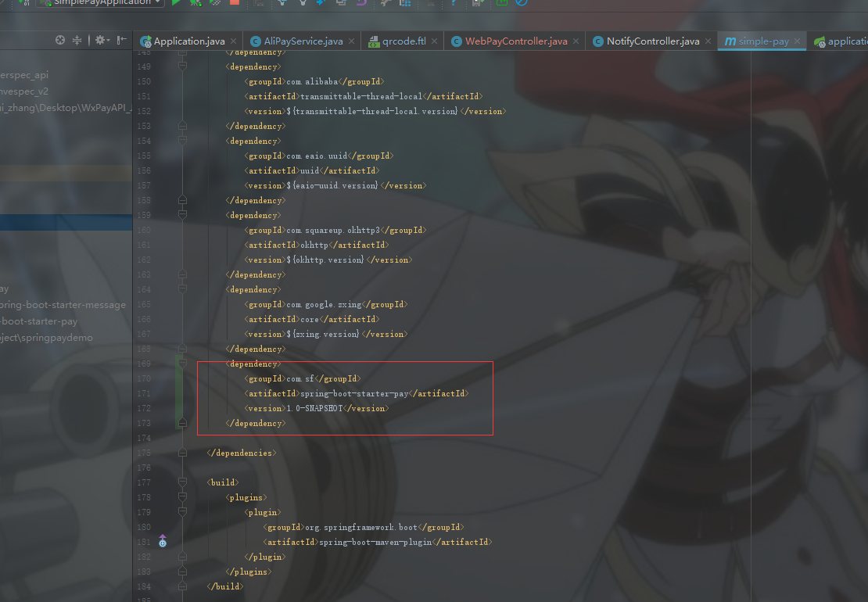Select the boot-starter-message project entry
This screenshot has width=868, height=602.
pyautogui.click(x=63, y=305)
